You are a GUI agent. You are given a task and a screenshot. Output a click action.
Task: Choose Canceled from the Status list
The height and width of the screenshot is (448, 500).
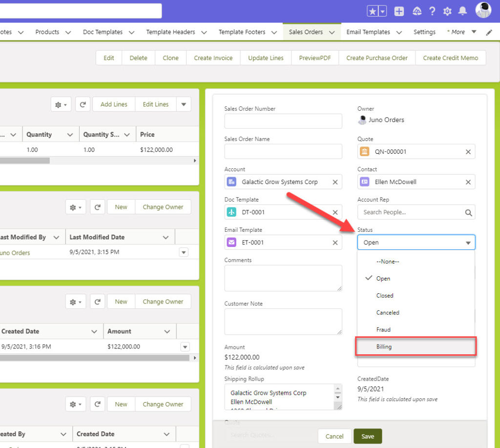tap(416, 313)
